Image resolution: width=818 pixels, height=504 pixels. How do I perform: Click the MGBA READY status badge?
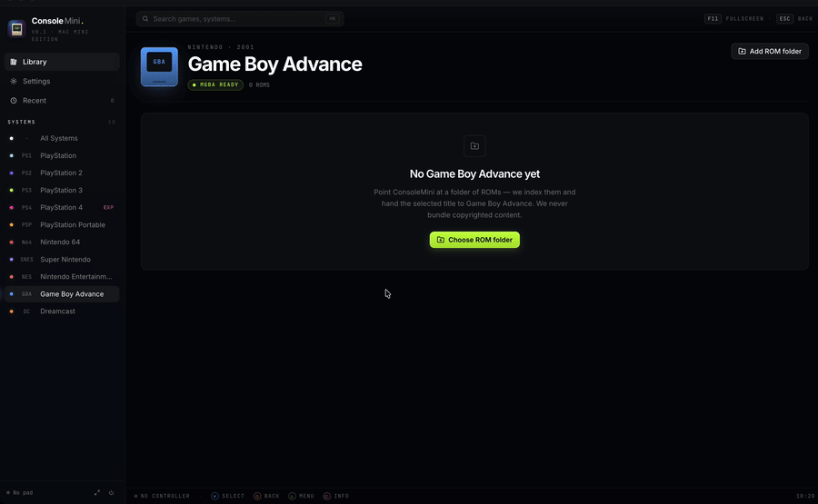pos(215,84)
